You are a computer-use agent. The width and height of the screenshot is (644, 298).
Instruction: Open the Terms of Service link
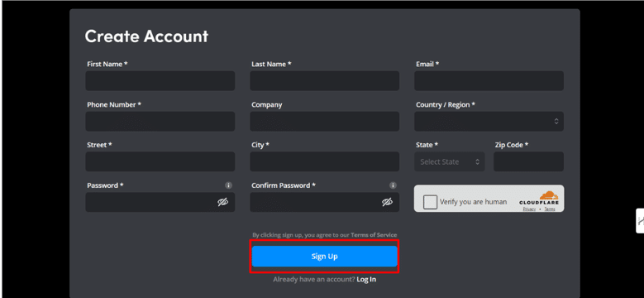[374, 235]
